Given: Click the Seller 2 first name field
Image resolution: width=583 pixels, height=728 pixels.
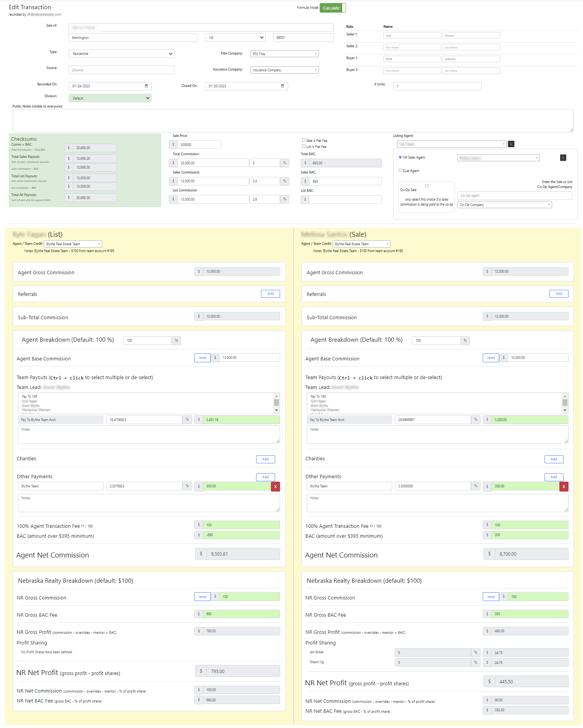Looking at the screenshot, I should click(412, 47).
